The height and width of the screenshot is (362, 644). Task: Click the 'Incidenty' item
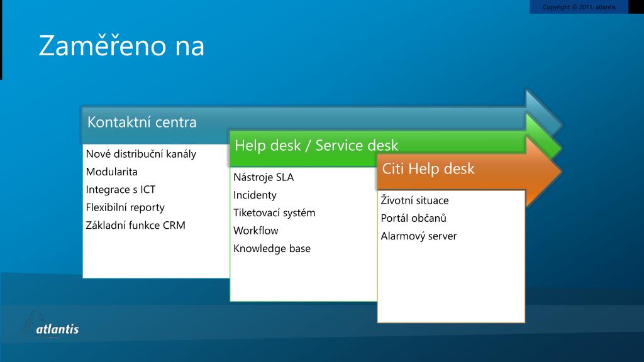tap(255, 195)
